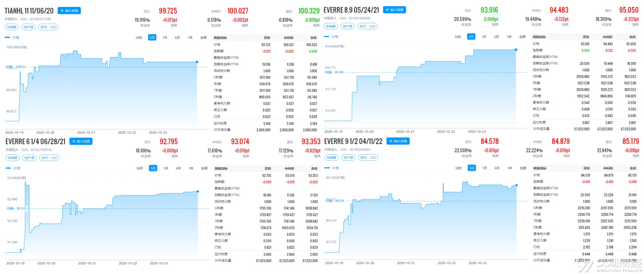This screenshot has height=274, width=644.
Task: Click 存续期 tag under EVERRE 8.9 bond
Action: tap(331, 26)
